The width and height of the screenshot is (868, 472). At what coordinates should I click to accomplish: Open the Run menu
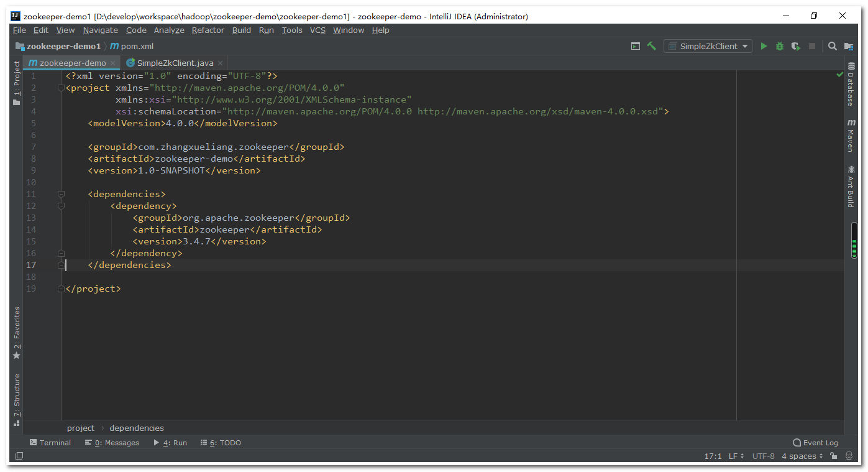click(267, 30)
